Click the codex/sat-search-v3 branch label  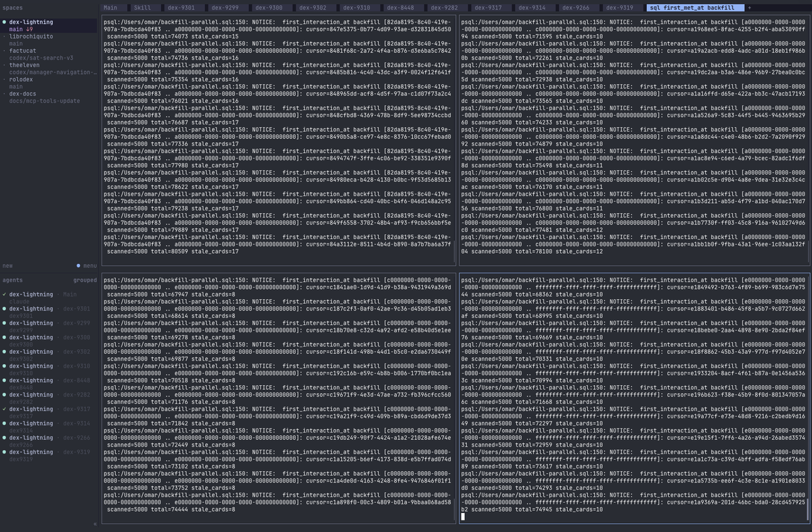point(41,58)
